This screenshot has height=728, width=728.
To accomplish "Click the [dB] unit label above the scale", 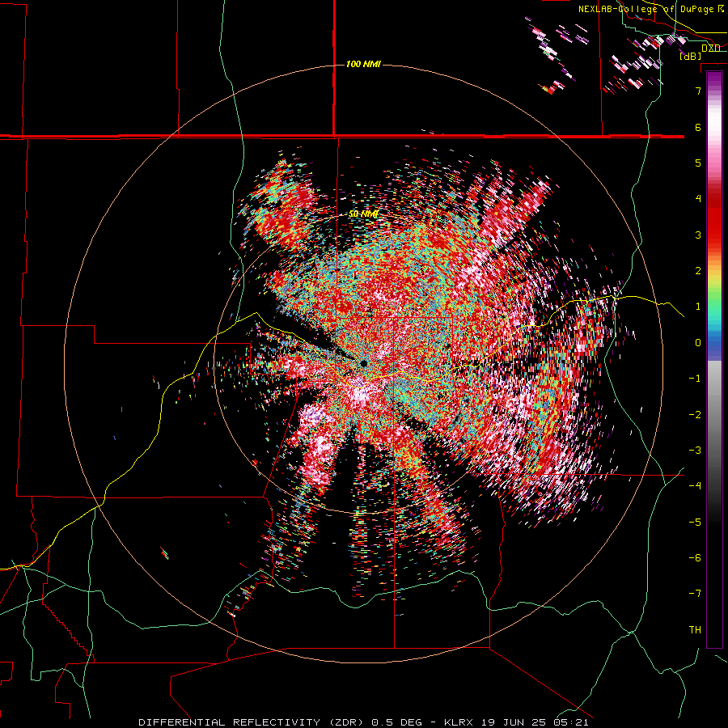I will tap(690, 56).
